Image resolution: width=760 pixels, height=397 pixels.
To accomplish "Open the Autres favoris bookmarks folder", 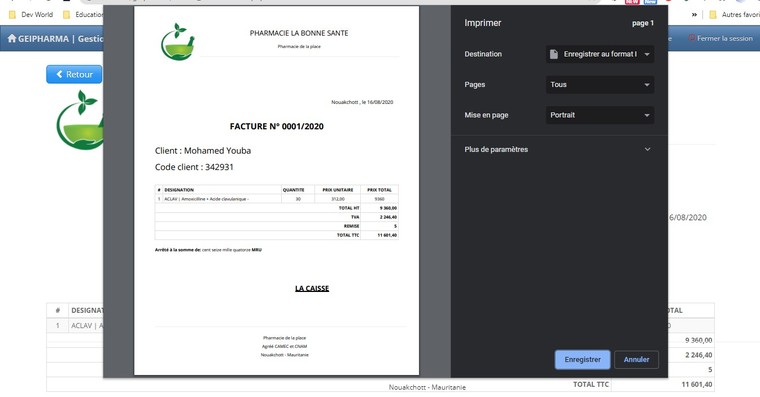I will [x=734, y=15].
